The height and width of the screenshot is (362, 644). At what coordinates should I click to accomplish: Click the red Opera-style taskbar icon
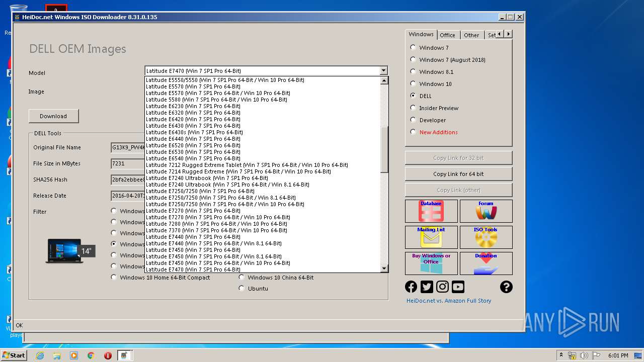click(108, 355)
